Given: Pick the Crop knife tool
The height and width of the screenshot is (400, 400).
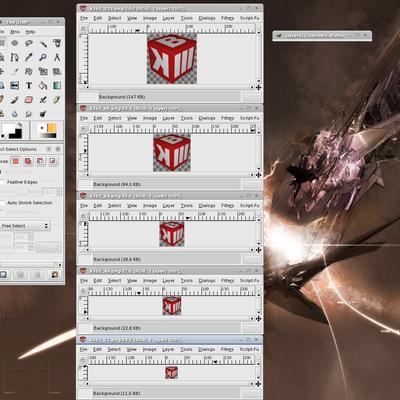Looking at the screenshot, I should (x=15, y=71).
